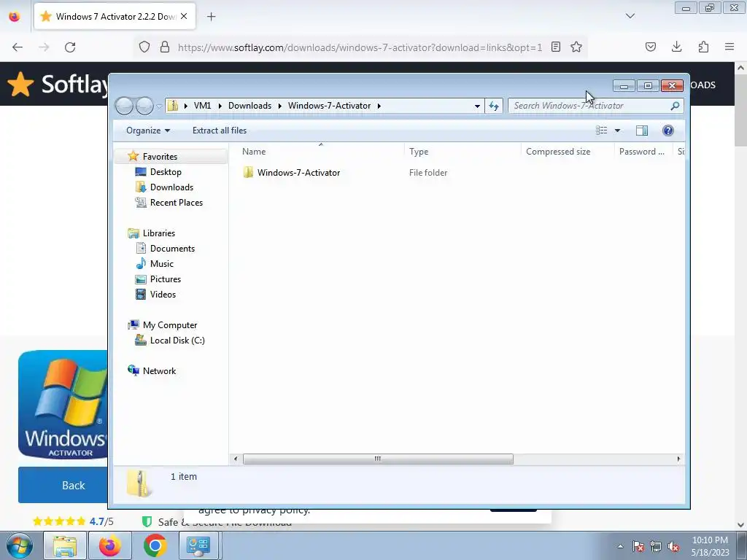Expand arrow after VM1 in breadcrumb
The height and width of the screenshot is (560, 747).
[x=220, y=106]
